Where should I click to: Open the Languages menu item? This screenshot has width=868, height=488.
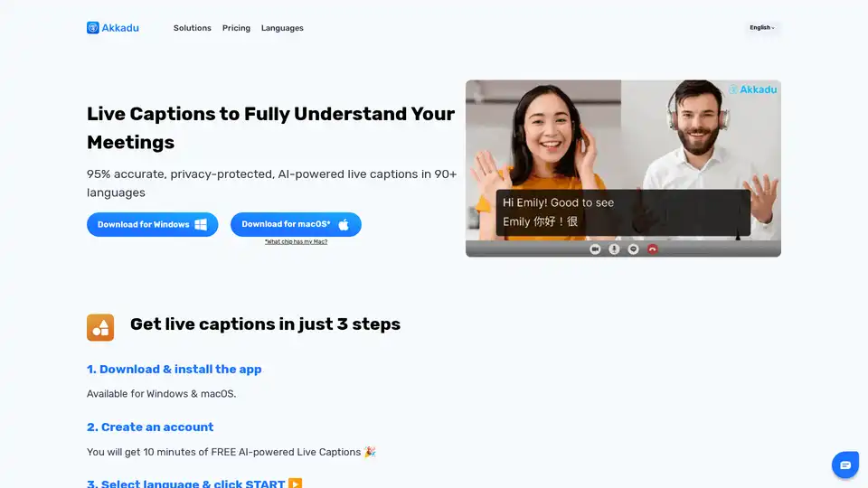(282, 28)
